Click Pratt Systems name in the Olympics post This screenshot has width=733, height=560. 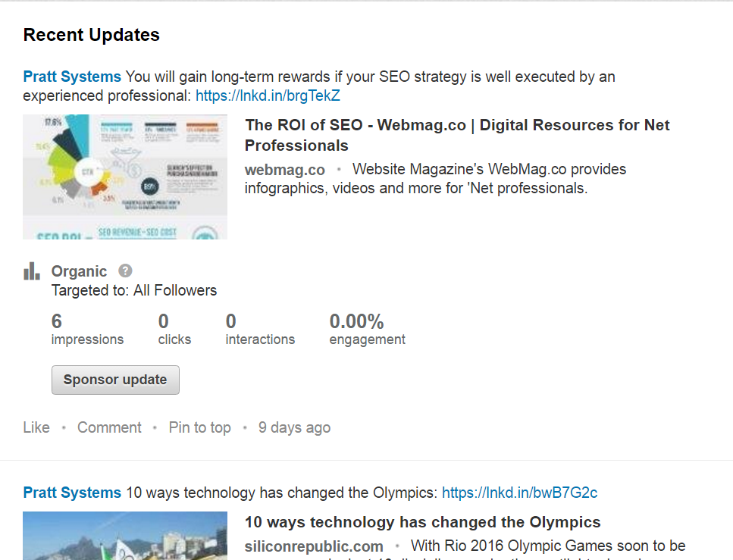coord(72,493)
